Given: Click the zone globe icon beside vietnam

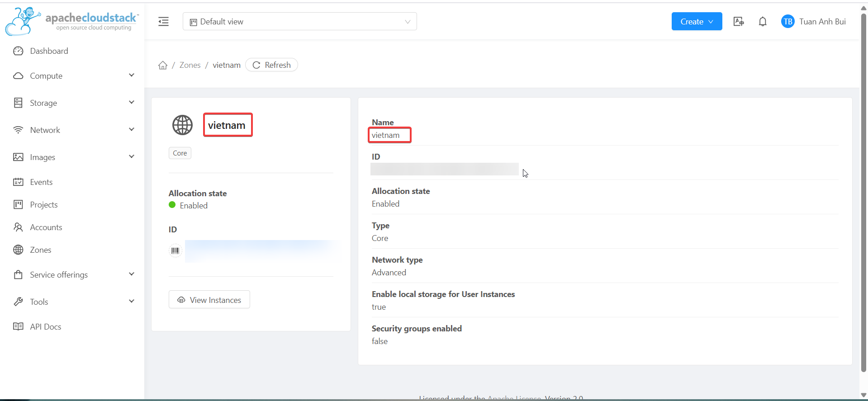Looking at the screenshot, I should [x=182, y=125].
